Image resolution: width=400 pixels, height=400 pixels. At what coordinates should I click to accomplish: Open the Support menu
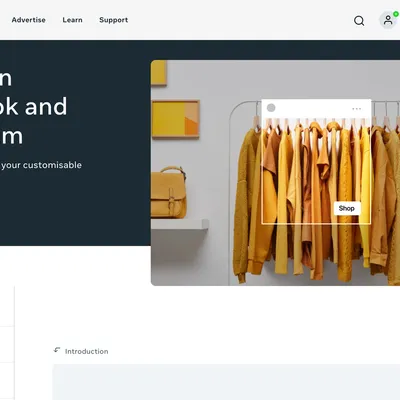click(x=113, y=20)
